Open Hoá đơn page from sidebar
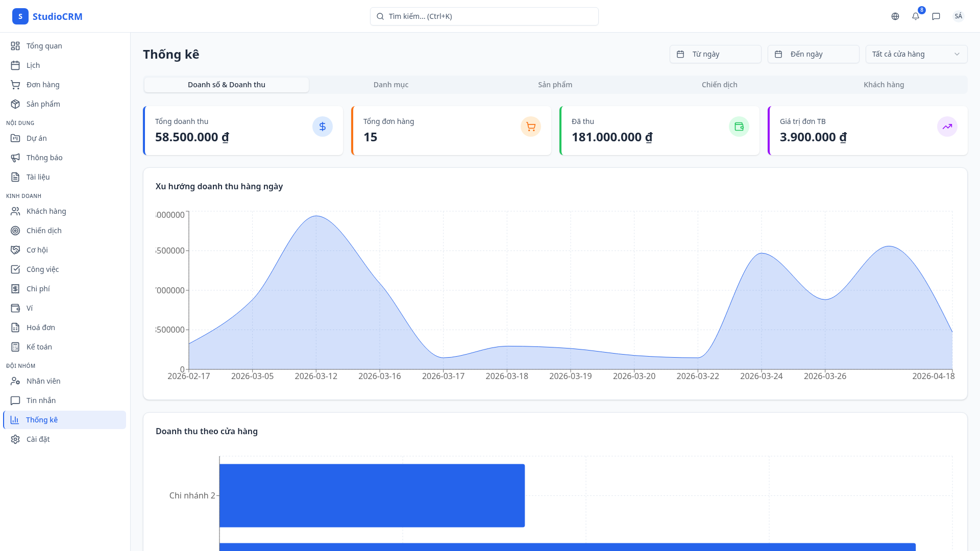The width and height of the screenshot is (980, 551). click(40, 328)
